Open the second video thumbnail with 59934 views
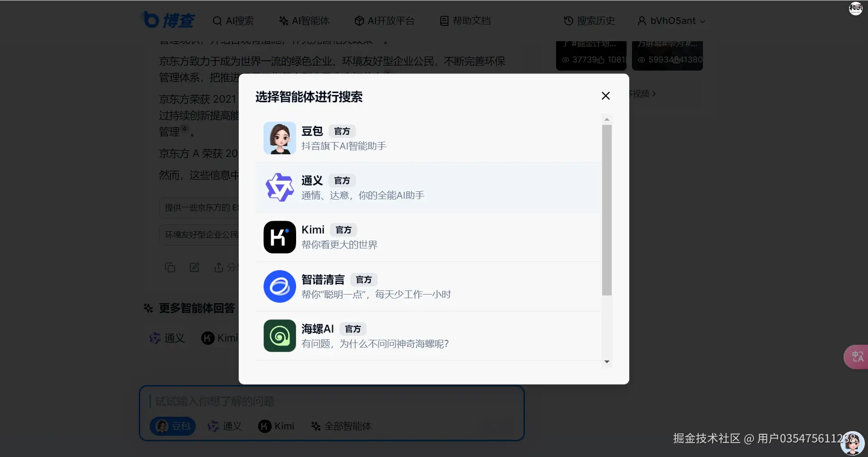This screenshot has width=868, height=457. point(667,55)
